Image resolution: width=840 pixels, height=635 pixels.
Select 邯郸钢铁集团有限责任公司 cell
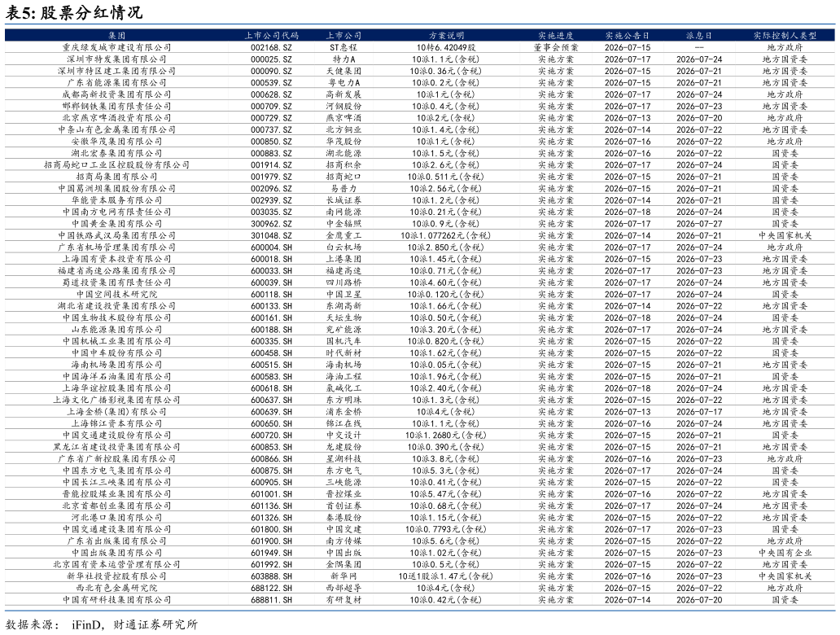(116, 106)
